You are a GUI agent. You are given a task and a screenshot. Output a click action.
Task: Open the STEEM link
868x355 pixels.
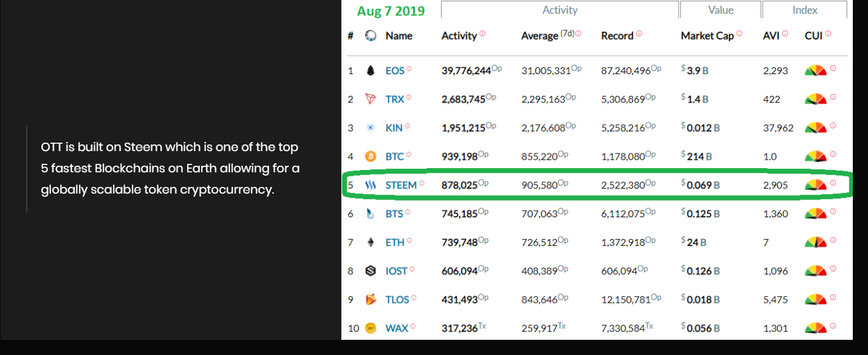[x=402, y=185]
